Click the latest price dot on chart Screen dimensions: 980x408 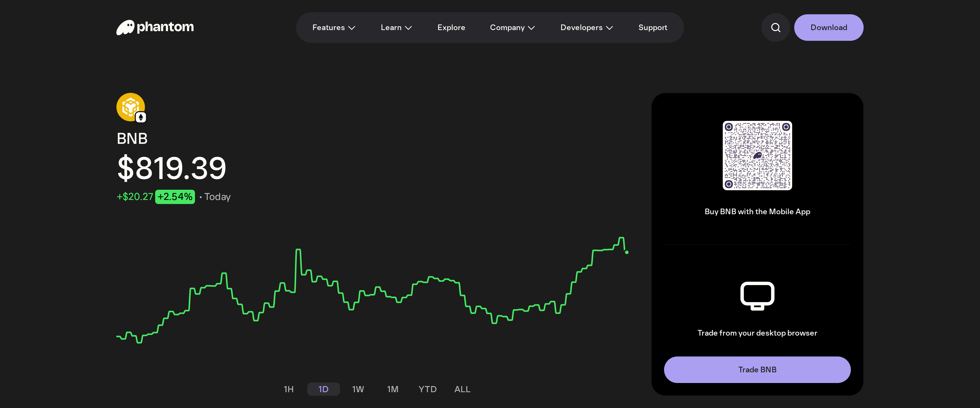[627, 252]
